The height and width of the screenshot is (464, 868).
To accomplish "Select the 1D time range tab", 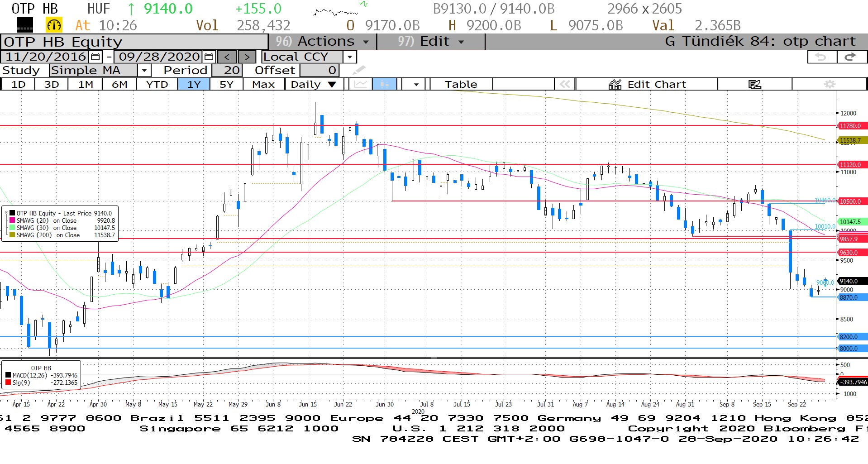I will coord(18,84).
